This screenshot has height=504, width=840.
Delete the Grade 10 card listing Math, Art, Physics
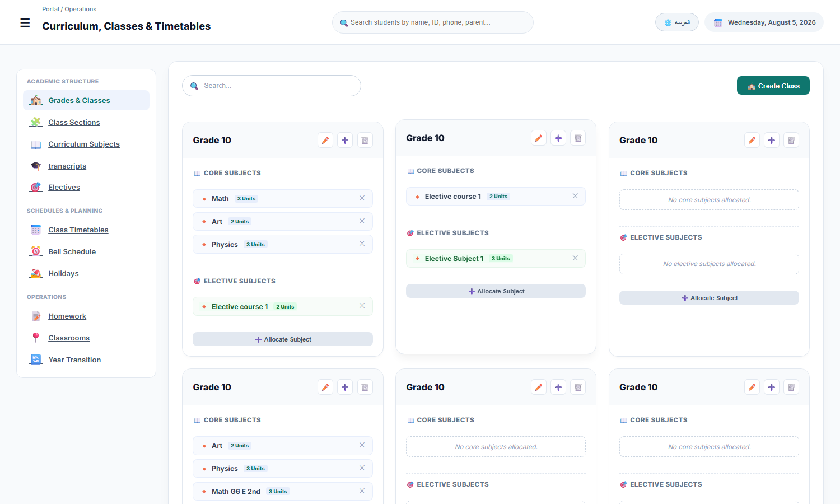coord(365,140)
